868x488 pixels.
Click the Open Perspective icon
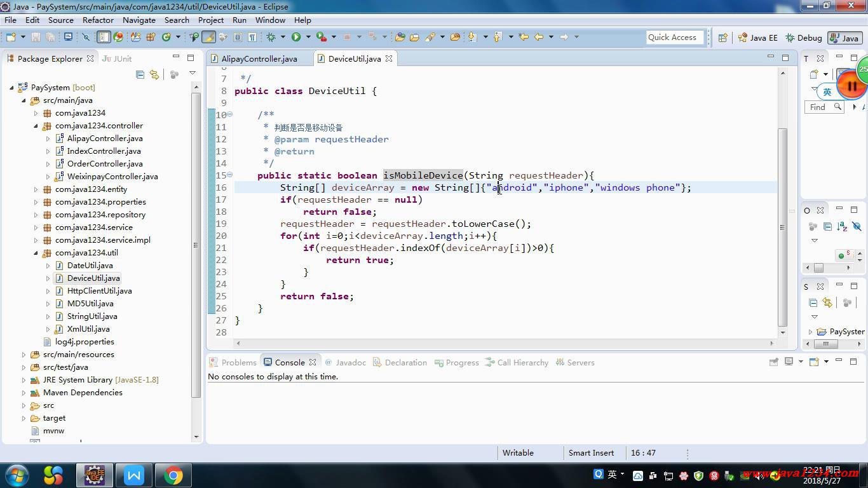[722, 37]
